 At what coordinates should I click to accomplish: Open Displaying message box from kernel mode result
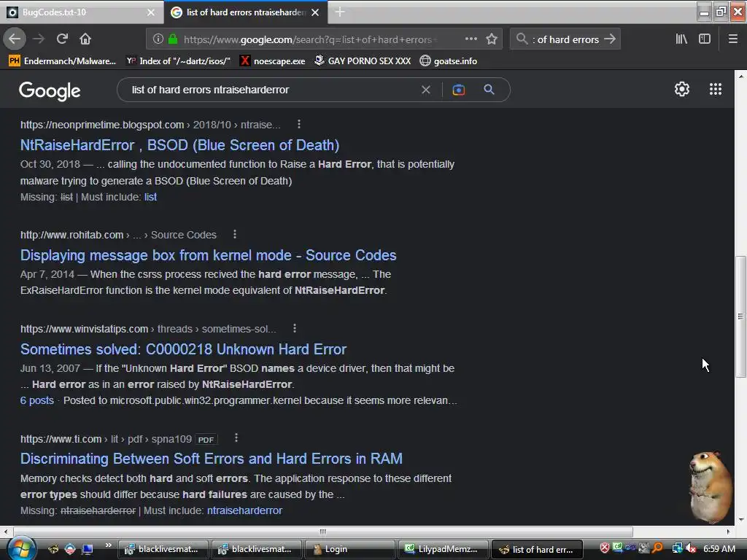[208, 255]
